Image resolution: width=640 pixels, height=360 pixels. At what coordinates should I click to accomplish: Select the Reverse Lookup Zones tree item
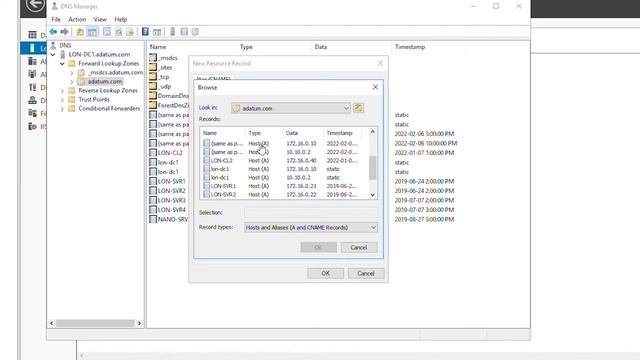pos(108,91)
